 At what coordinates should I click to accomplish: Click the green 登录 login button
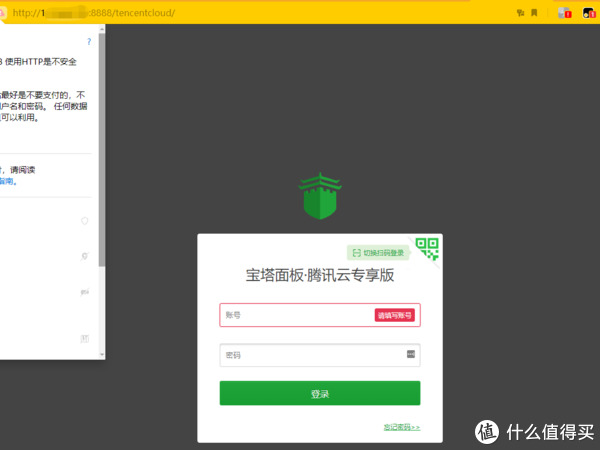pos(320,393)
